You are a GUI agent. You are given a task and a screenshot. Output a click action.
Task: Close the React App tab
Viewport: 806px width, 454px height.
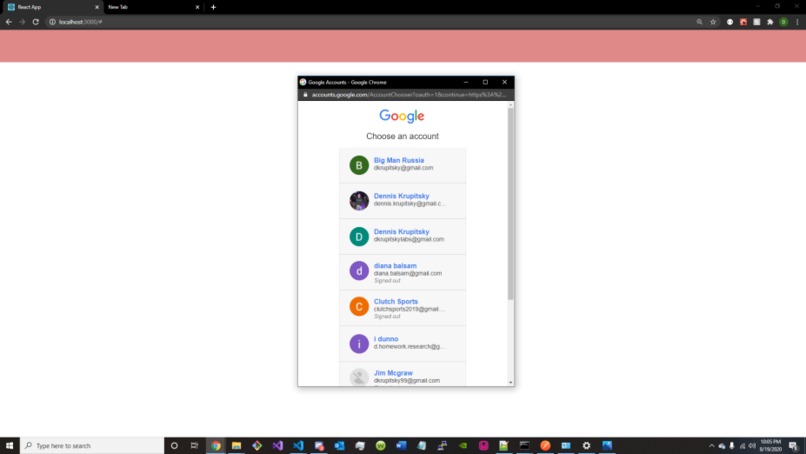[97, 7]
